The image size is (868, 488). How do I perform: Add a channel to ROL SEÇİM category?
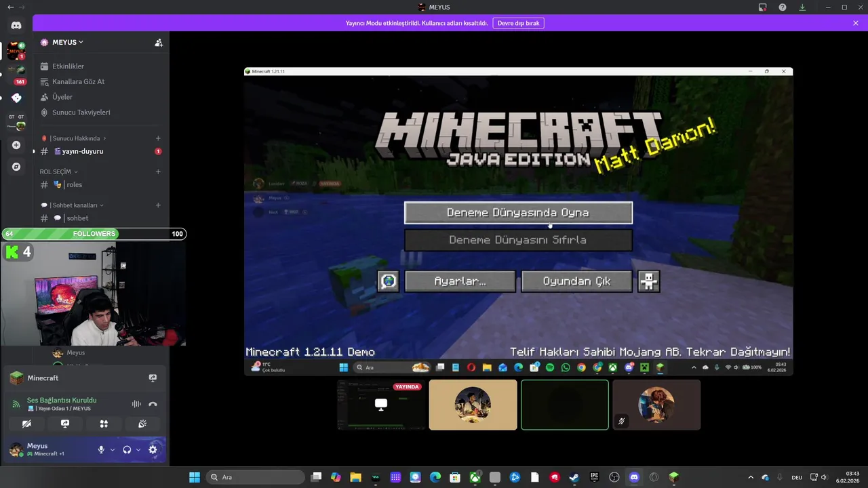pyautogui.click(x=158, y=171)
